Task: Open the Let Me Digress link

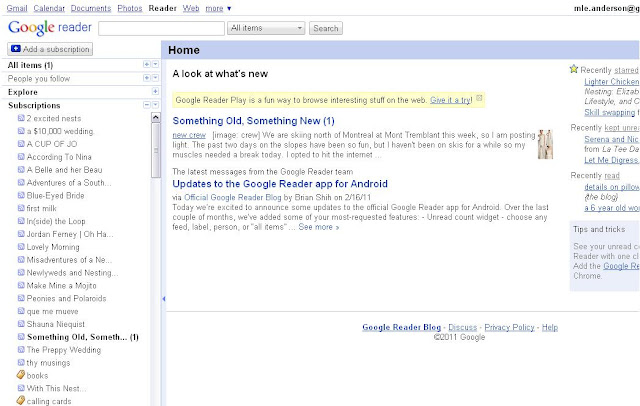Action: click(x=611, y=160)
